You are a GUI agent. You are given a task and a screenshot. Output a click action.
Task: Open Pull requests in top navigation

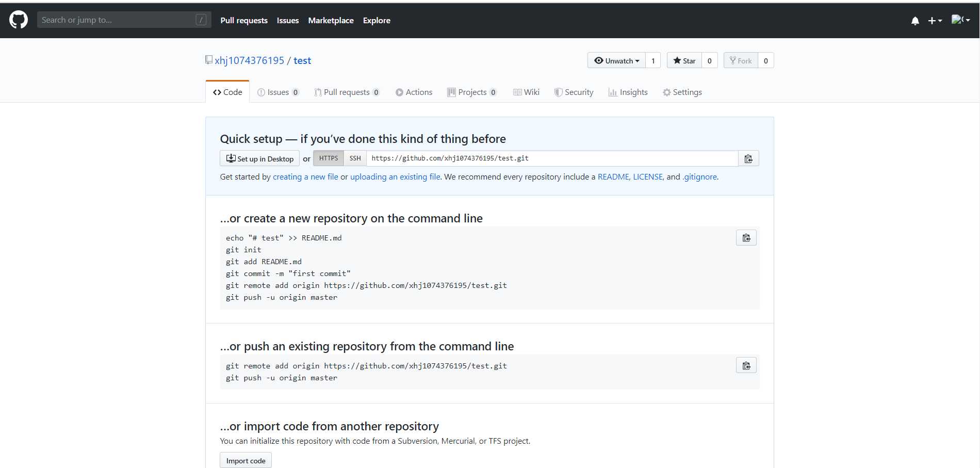coord(244,21)
